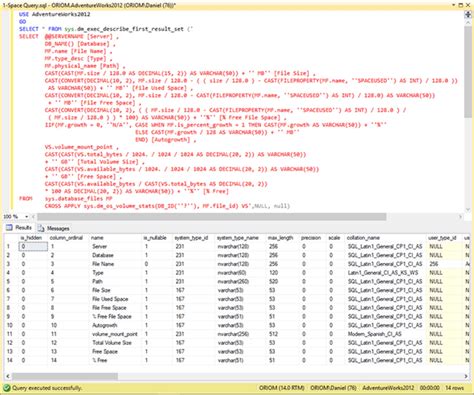Click 'AdventureWorks2012' in status bar
Image resolution: width=474 pixels, height=395 pixels.
[388, 388]
